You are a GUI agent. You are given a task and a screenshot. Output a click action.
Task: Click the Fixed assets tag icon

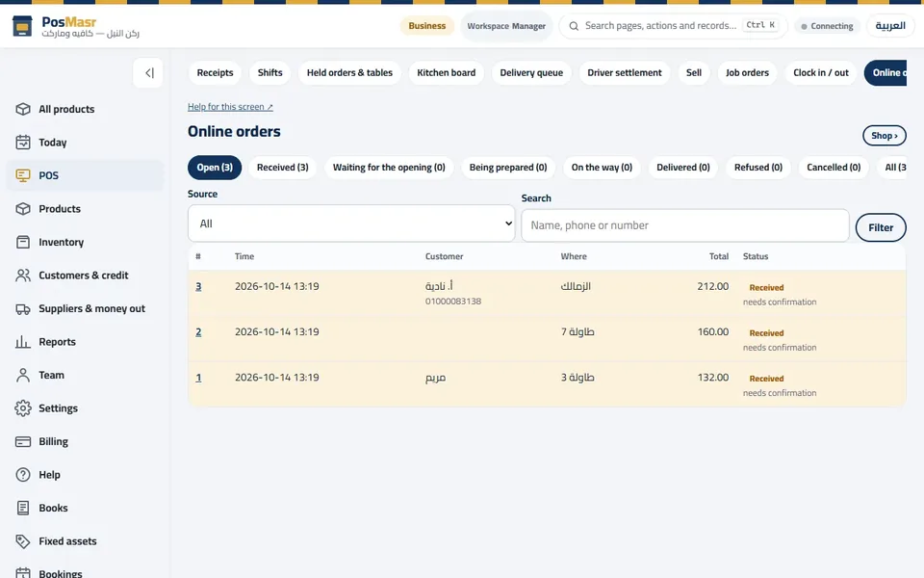[x=23, y=541]
